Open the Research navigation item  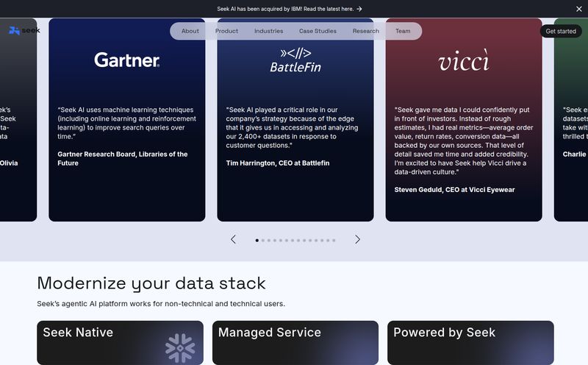365,31
